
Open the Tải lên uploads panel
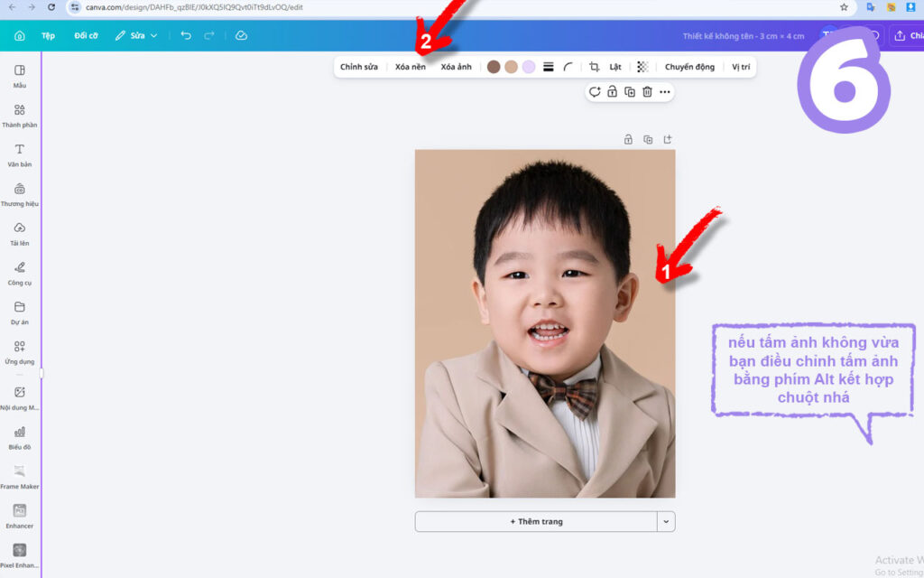click(x=20, y=234)
